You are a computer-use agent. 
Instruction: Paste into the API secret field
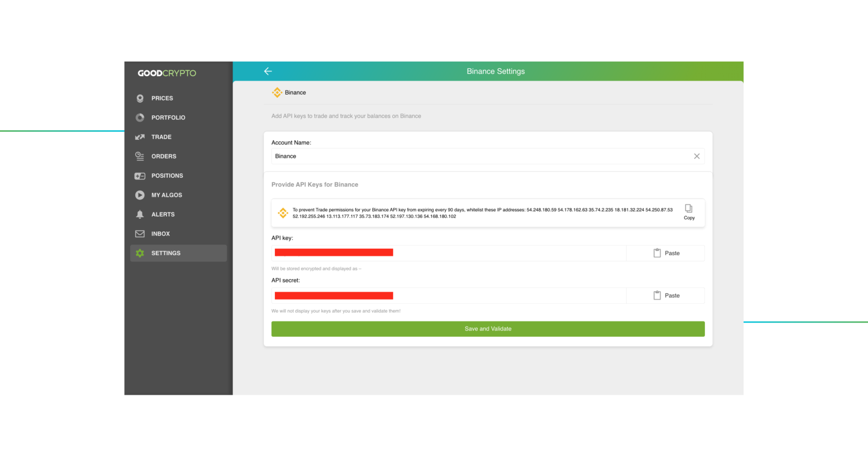click(666, 295)
